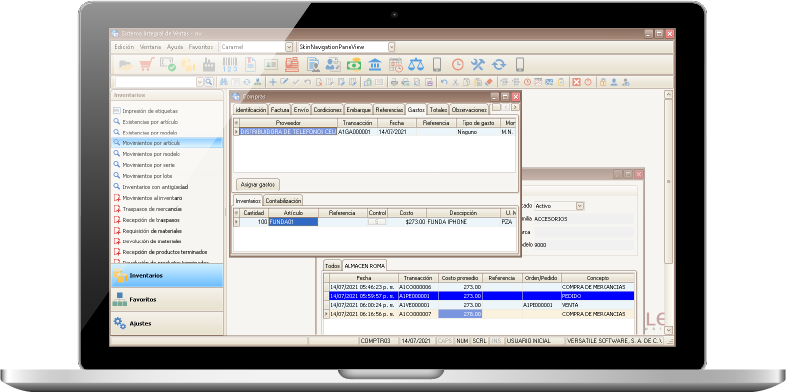Image resolution: width=786 pixels, height=392 pixels.
Task: Open Movimientos por serie
Action: tap(148, 165)
